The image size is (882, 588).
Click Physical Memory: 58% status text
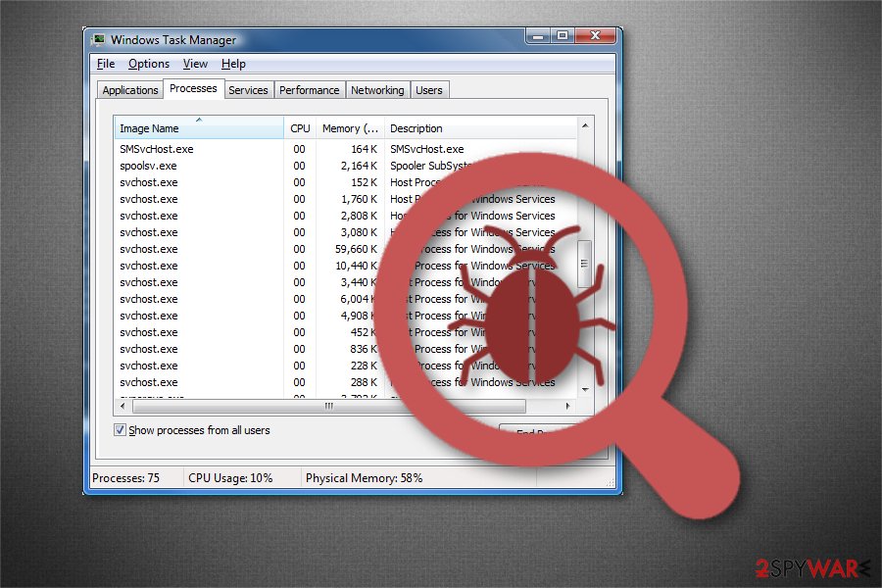[x=364, y=477]
